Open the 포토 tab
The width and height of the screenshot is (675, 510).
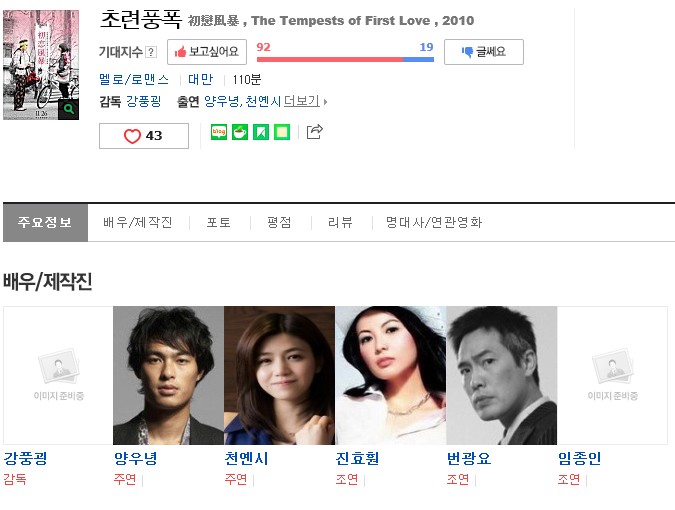(219, 223)
